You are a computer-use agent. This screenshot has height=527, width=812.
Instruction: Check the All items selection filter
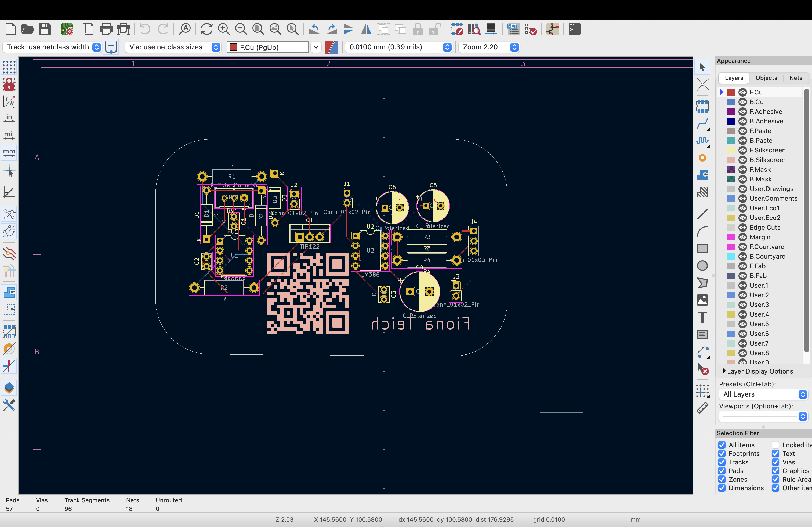[x=722, y=445]
